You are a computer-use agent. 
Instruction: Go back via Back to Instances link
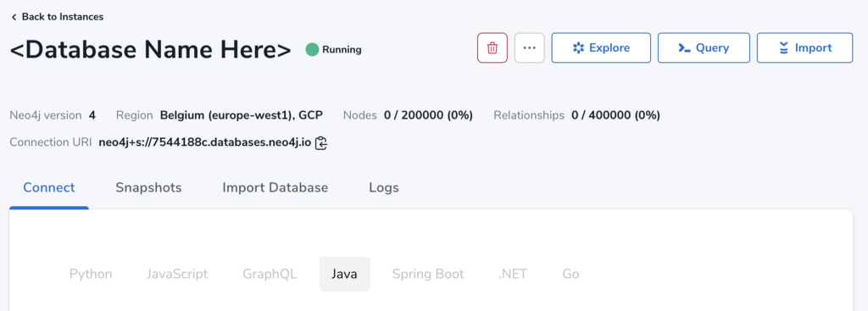coord(57,17)
